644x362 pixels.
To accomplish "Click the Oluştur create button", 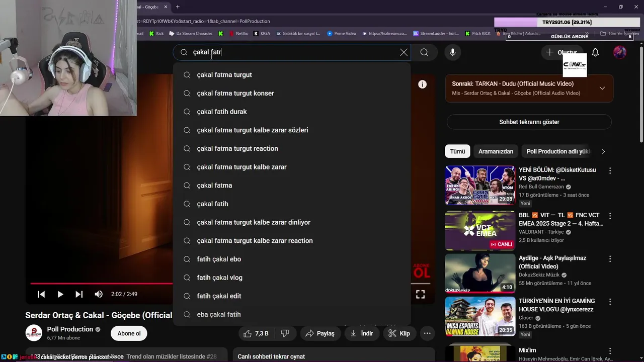I will [561, 52].
